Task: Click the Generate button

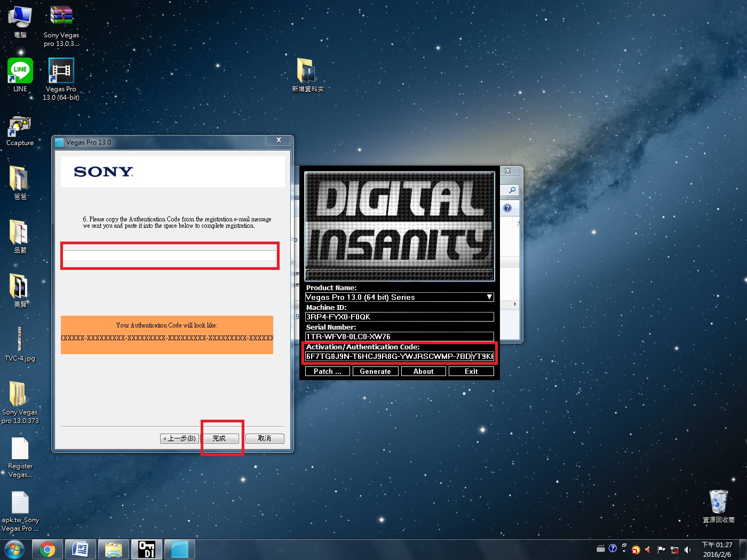Action: [x=375, y=371]
